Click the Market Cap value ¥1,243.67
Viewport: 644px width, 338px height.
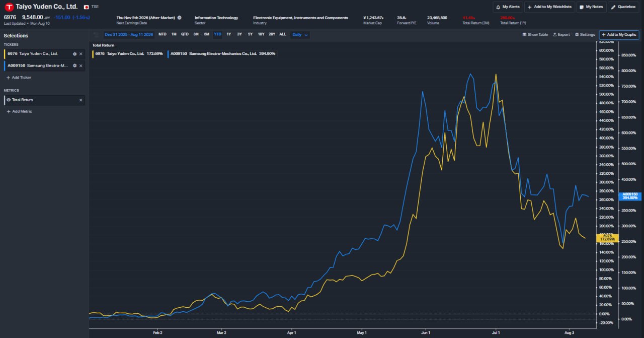click(373, 18)
